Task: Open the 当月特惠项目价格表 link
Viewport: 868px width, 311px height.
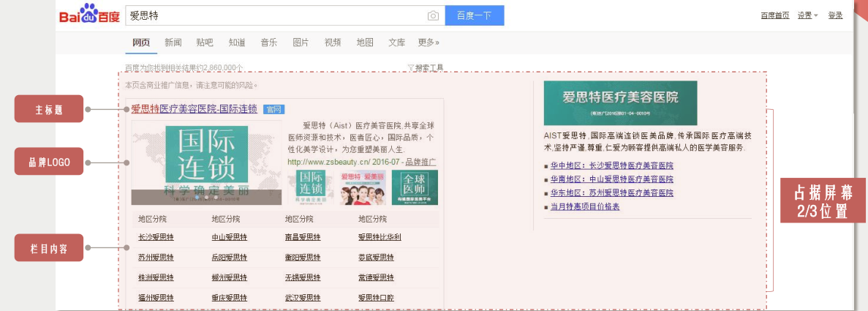Action: 584,206
